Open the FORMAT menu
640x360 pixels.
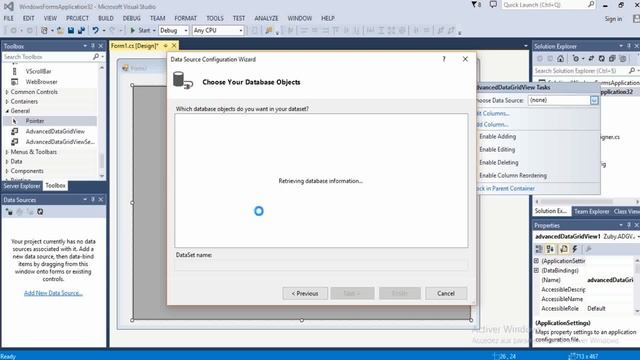click(185, 18)
